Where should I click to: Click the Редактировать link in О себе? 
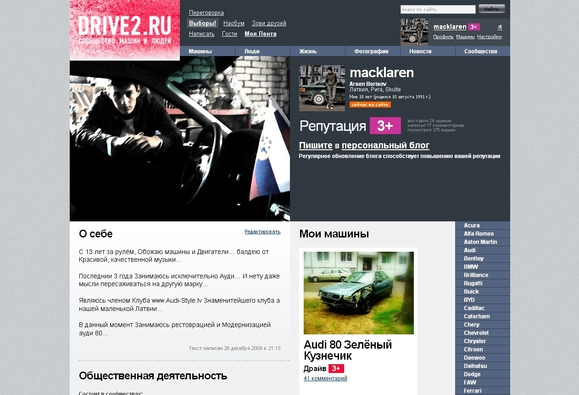pyautogui.click(x=263, y=232)
